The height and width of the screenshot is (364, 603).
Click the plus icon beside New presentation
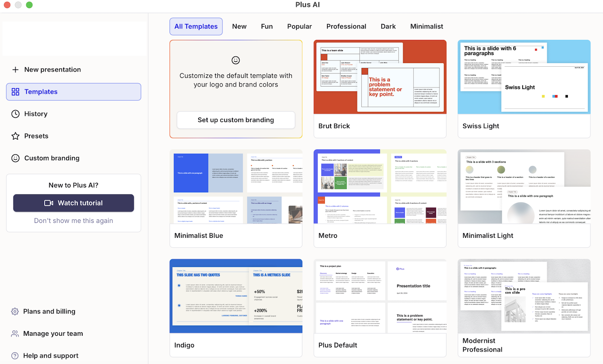tap(15, 70)
